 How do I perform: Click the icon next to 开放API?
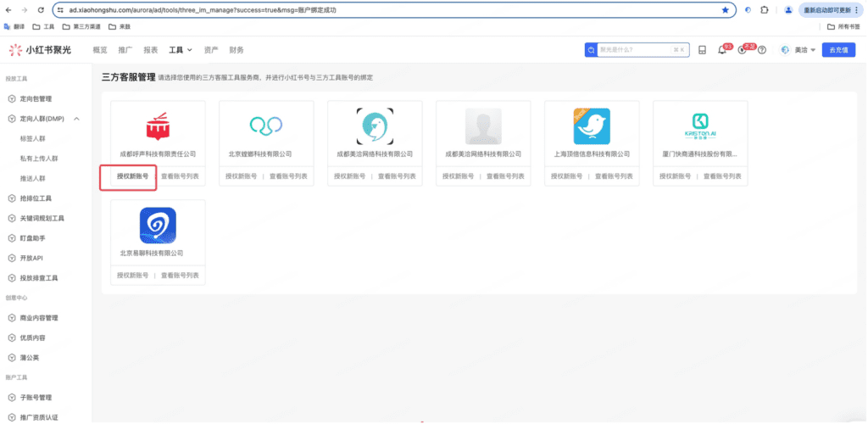(x=12, y=258)
